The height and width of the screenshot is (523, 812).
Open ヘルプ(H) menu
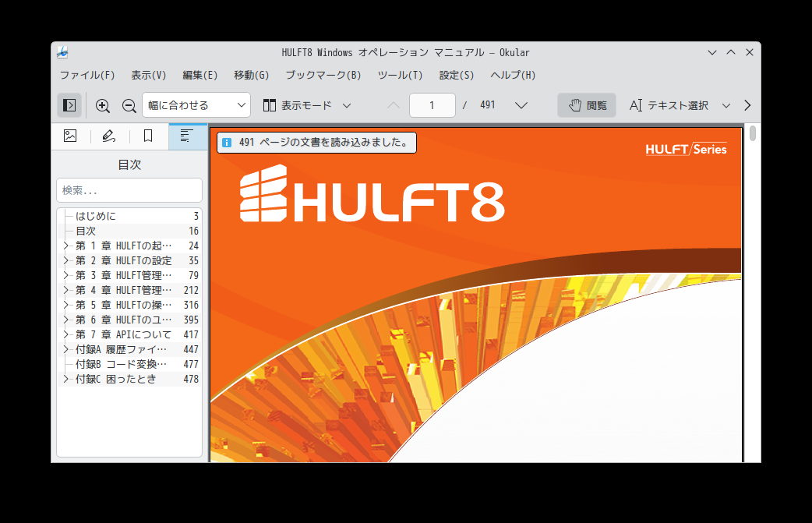513,75
